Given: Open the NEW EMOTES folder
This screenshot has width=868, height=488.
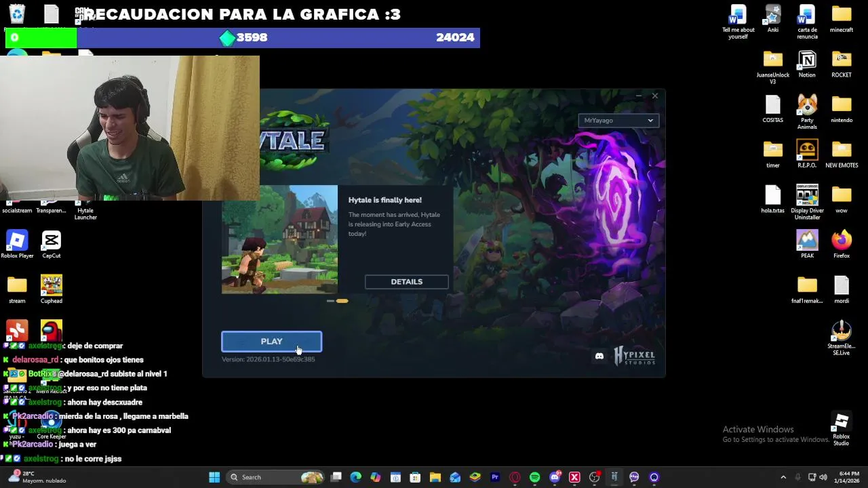Looking at the screenshot, I should click(x=842, y=155).
